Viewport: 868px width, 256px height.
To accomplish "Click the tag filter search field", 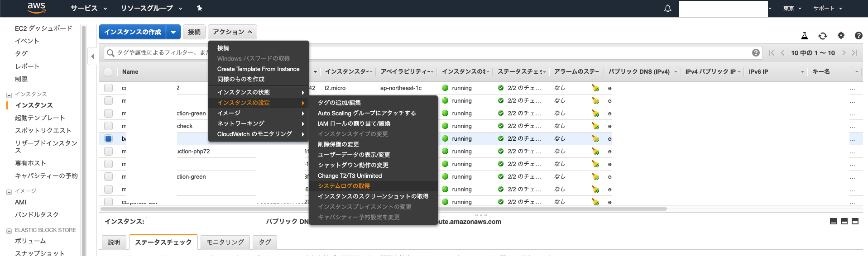I will (432, 53).
